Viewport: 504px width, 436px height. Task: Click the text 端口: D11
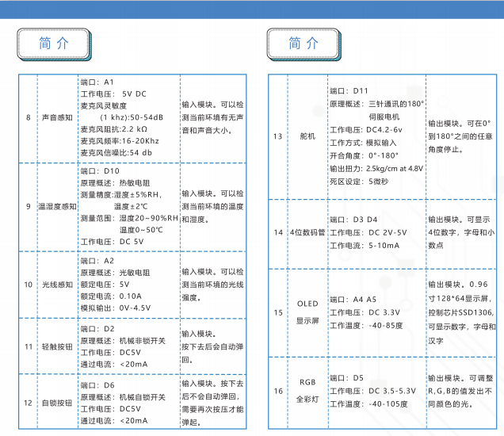pyautogui.click(x=349, y=91)
